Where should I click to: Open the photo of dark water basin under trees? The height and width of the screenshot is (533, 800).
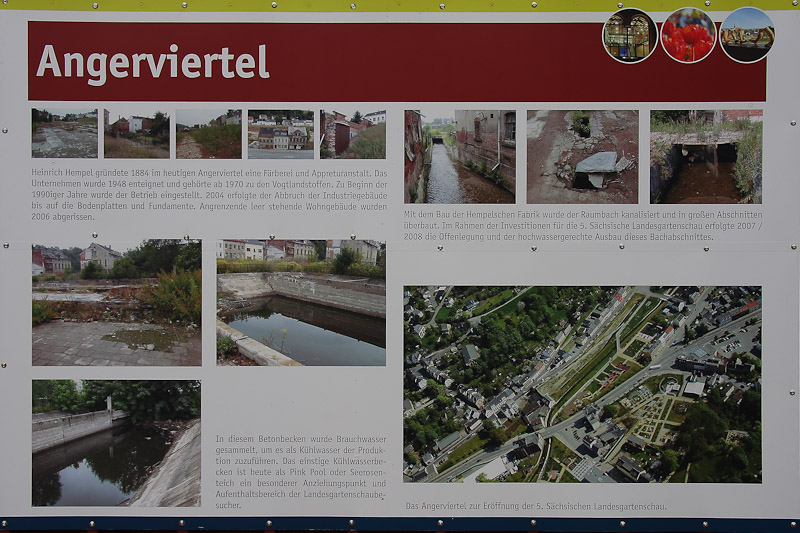pyautogui.click(x=116, y=443)
